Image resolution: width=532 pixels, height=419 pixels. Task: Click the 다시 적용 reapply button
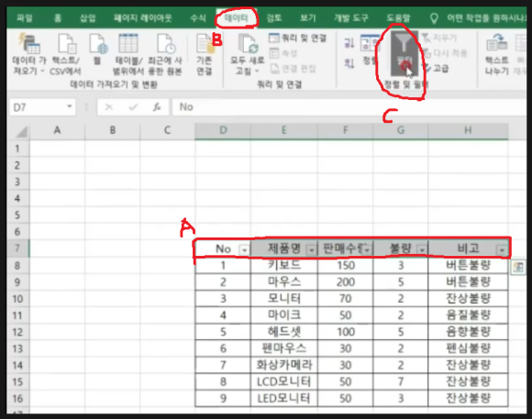tap(445, 53)
